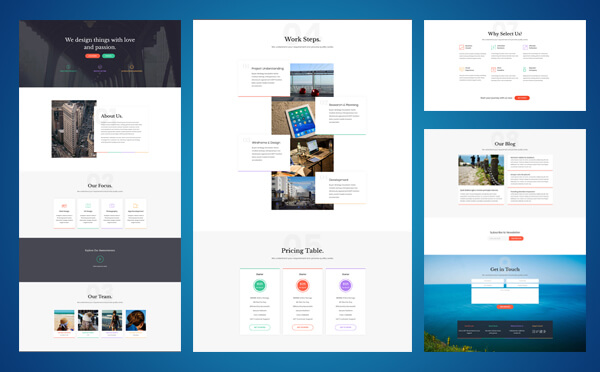
Task: Click the purple circular icon in hero section
Action: click(100, 67)
